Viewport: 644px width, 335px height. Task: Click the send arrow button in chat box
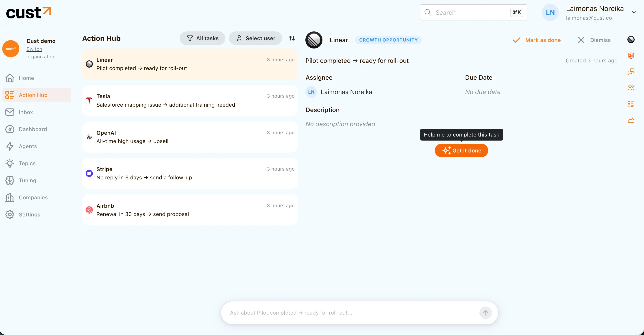click(x=485, y=313)
